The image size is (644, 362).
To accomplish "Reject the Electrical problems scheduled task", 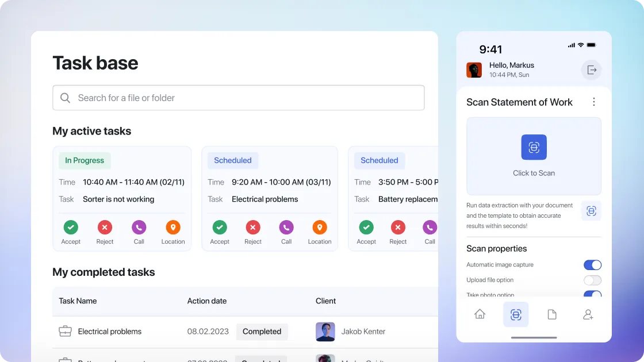I will pos(253,228).
